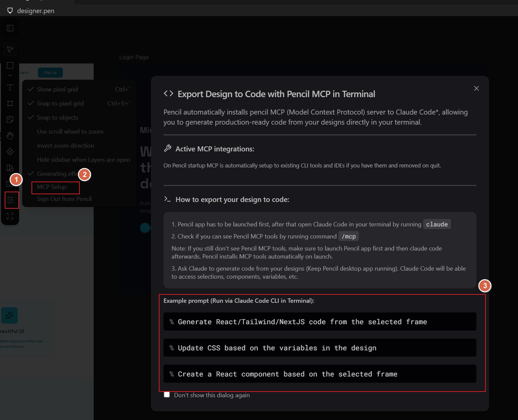
Task: Select the Frame tool
Action: 10,103
